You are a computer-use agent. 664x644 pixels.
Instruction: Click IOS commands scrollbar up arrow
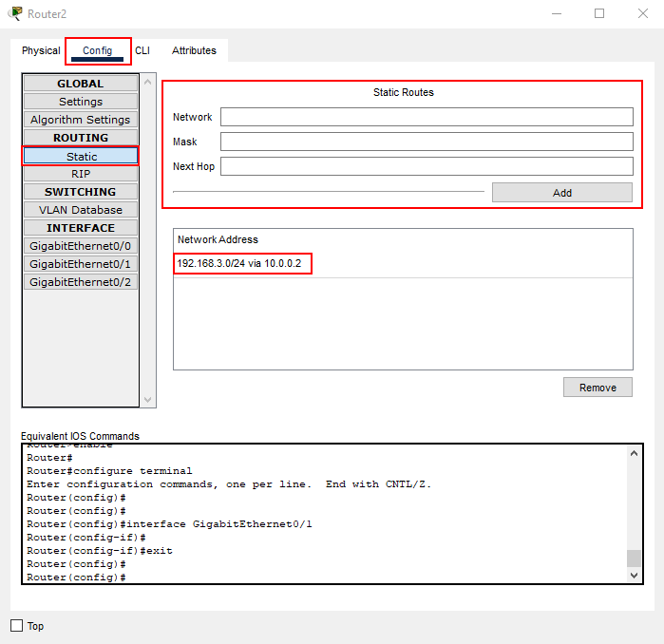(634, 453)
